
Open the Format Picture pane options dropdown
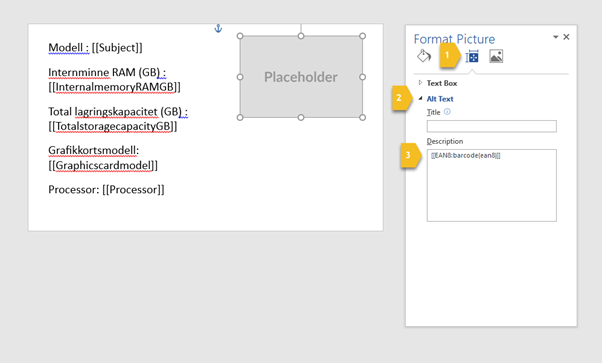pos(555,37)
